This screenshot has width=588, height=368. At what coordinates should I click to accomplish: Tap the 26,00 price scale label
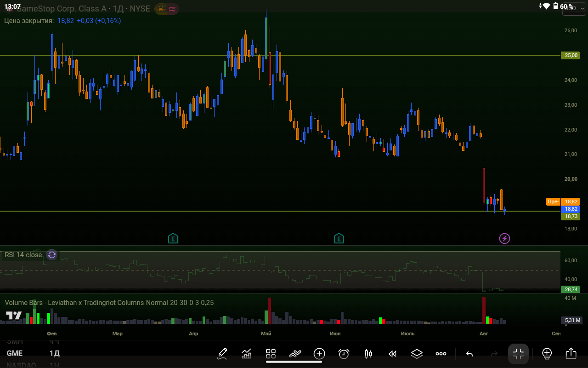coord(571,31)
